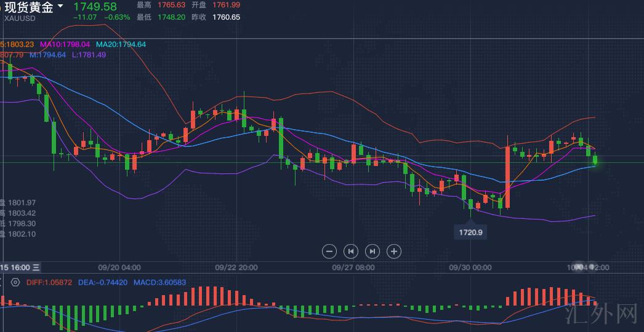
Task: Click the Bollinger L:1781.49 label
Action: tap(89, 55)
